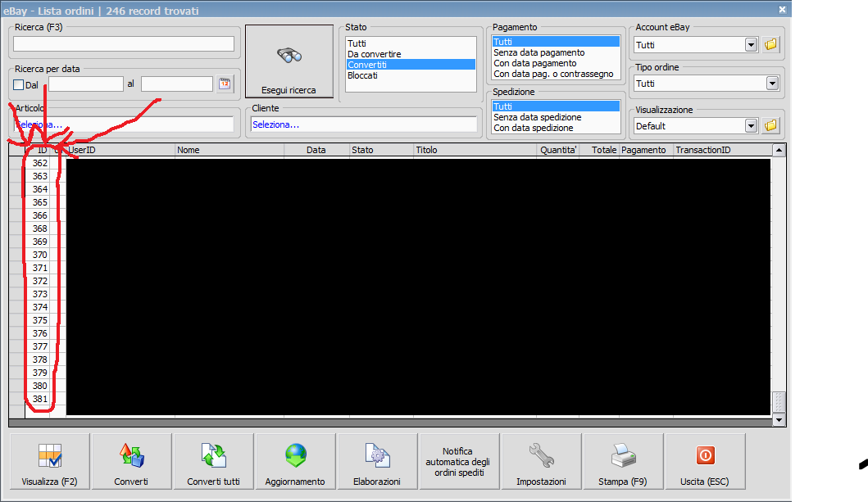Image resolution: width=868 pixels, height=502 pixels.
Task: Open the Elaborazioni button
Action: pyautogui.click(x=377, y=462)
